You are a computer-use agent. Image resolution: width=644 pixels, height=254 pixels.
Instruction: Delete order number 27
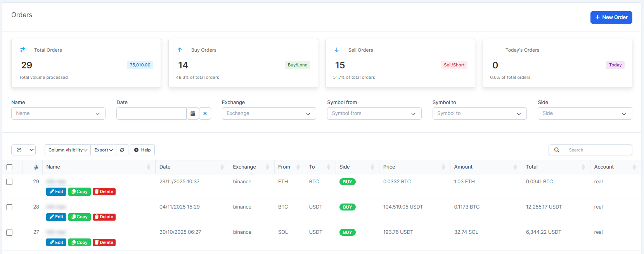point(104,242)
